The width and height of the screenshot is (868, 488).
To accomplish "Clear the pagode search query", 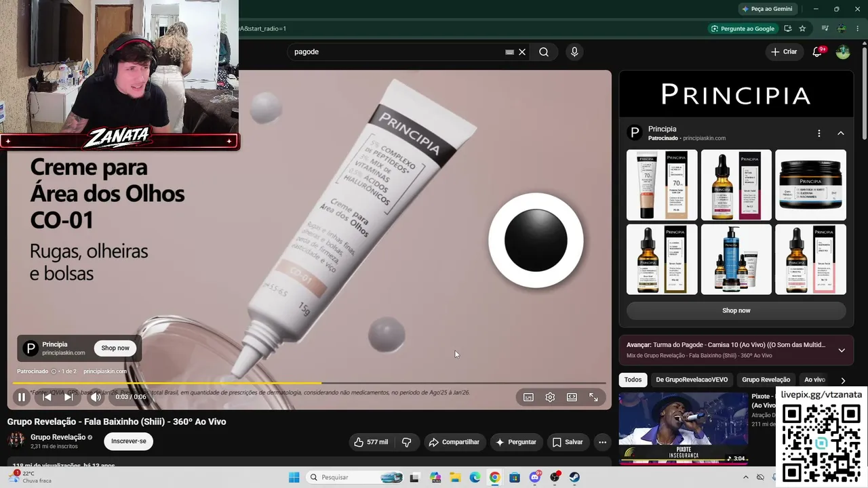I will [x=522, y=52].
